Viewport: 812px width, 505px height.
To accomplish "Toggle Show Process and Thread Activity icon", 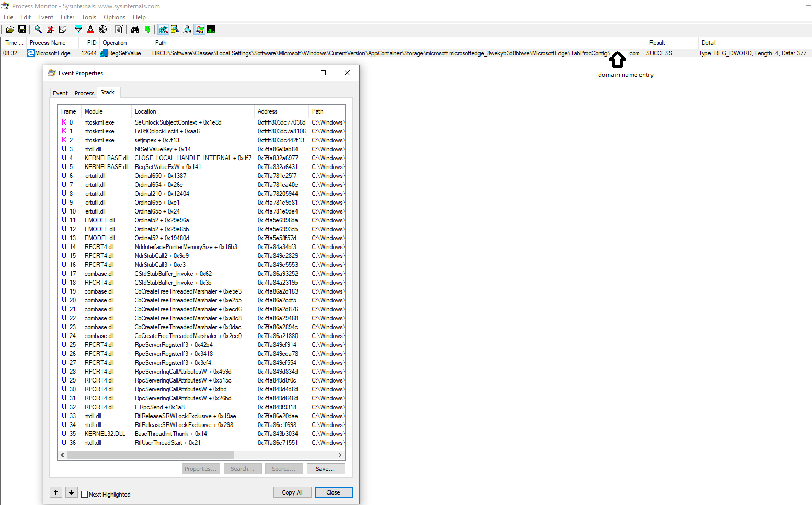I will [x=200, y=29].
